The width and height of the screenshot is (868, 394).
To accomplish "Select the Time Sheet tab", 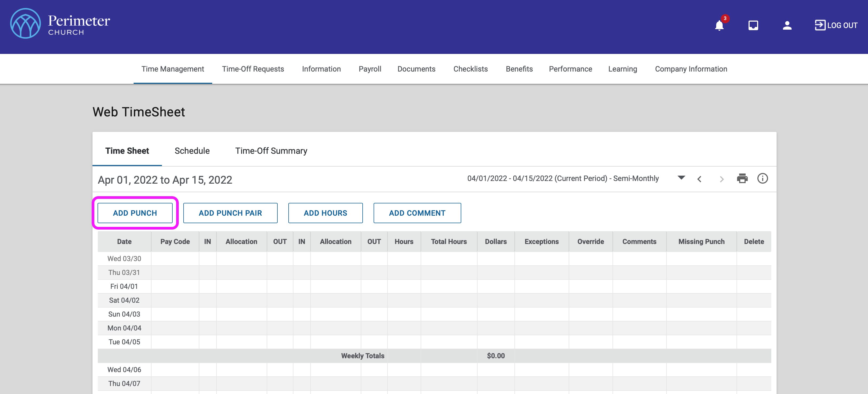I will tap(127, 151).
